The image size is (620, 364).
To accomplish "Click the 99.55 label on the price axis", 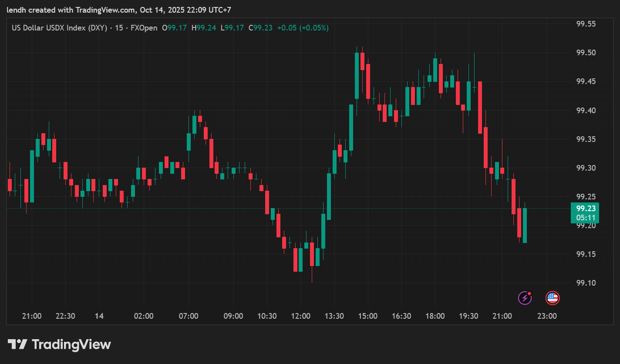I will click(x=586, y=24).
